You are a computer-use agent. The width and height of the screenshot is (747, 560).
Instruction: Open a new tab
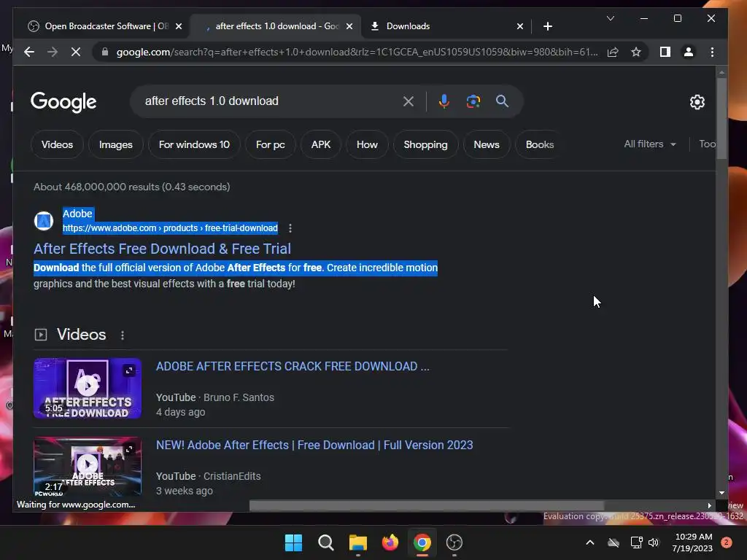(548, 26)
